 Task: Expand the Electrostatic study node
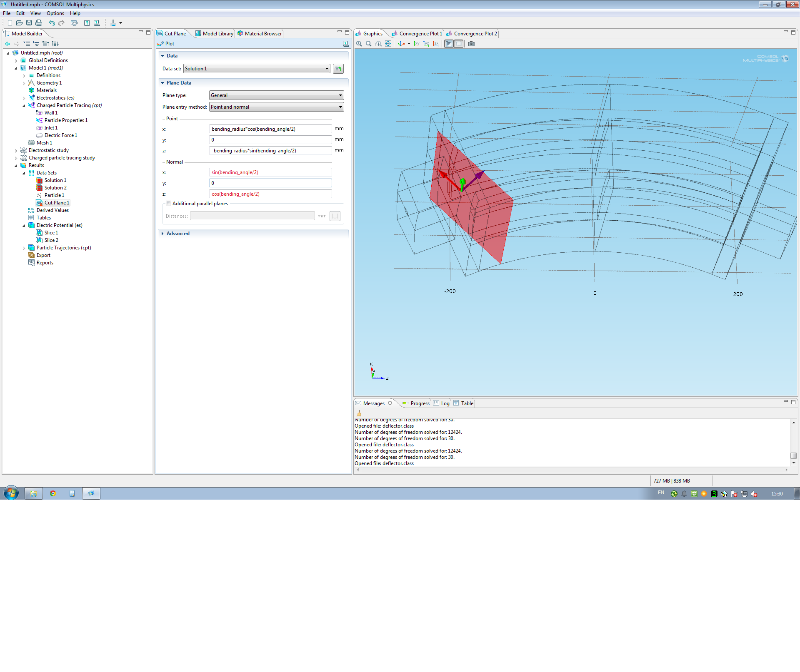tap(16, 151)
